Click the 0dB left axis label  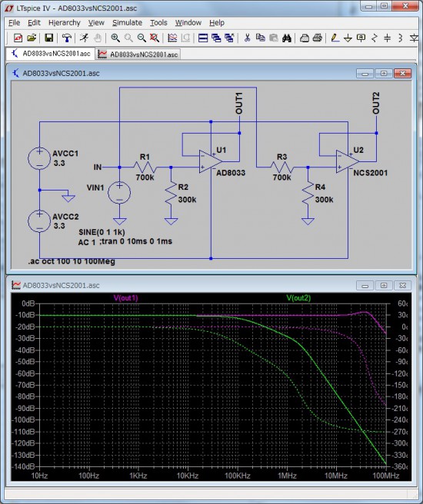tap(28, 303)
